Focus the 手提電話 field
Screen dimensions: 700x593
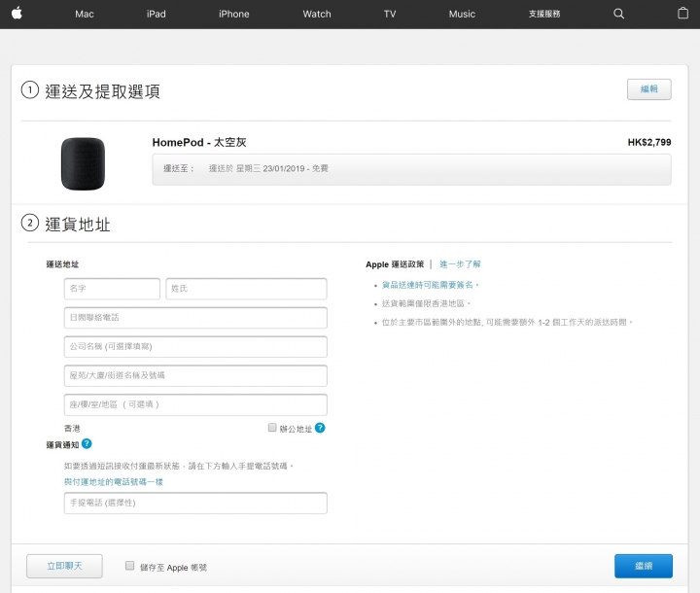pos(195,504)
